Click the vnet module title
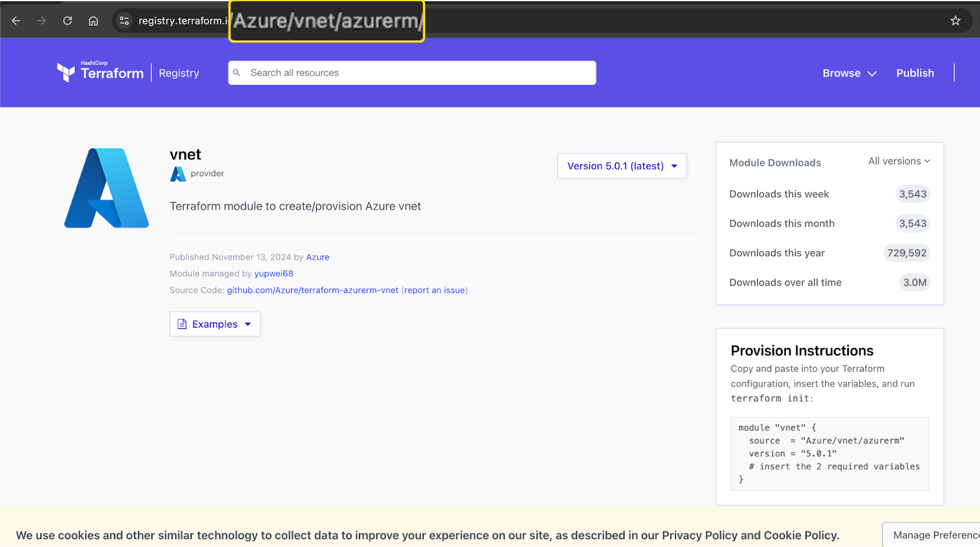 pyautogui.click(x=186, y=154)
